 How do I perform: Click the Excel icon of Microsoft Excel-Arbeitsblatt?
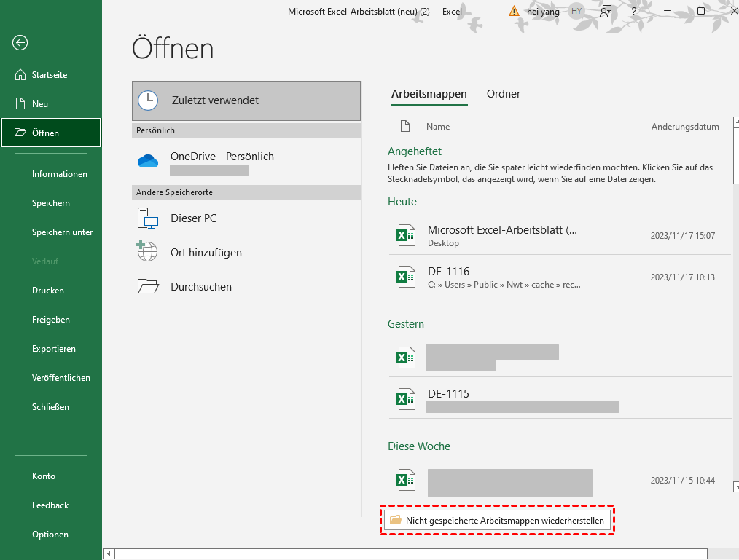[x=405, y=235]
